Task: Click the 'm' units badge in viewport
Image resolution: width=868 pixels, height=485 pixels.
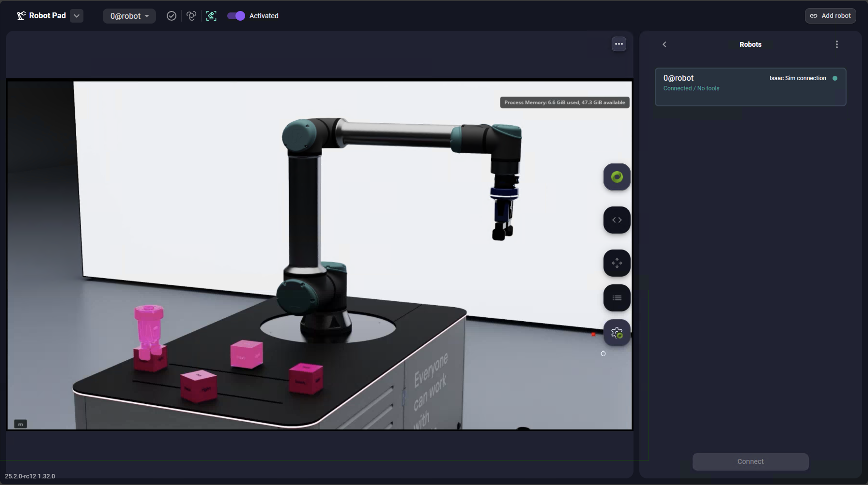Action: [21, 424]
